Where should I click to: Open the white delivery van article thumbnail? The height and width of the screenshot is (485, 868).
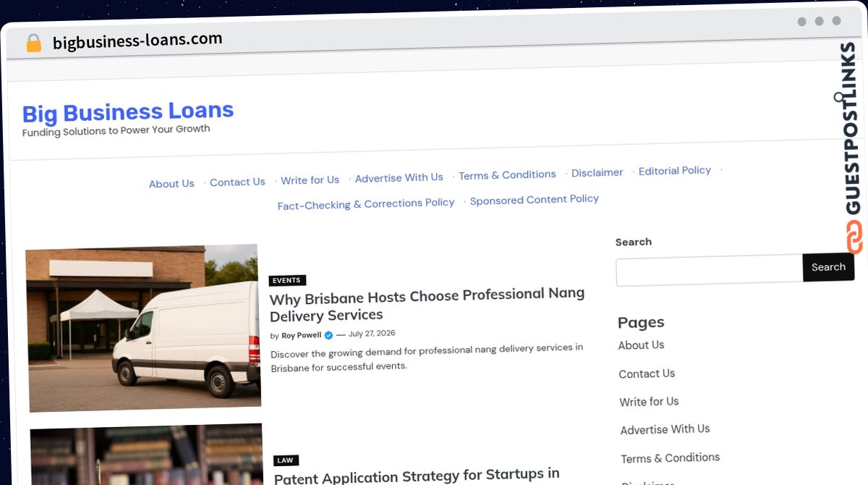pos(143,328)
